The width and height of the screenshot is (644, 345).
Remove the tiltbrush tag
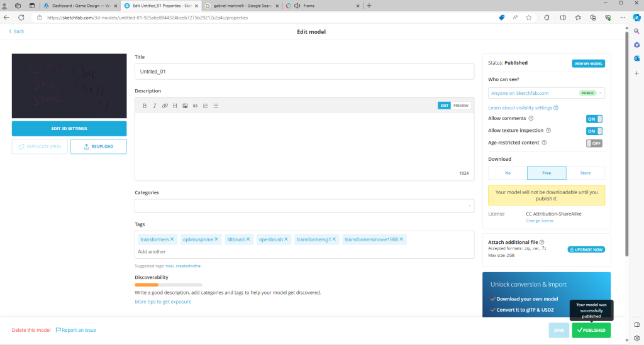(248, 239)
